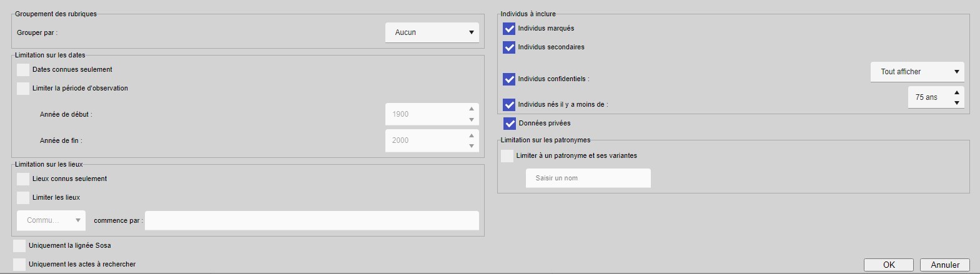980x274 pixels.
Task: Increase the Année de fin value
Action: 472,135
